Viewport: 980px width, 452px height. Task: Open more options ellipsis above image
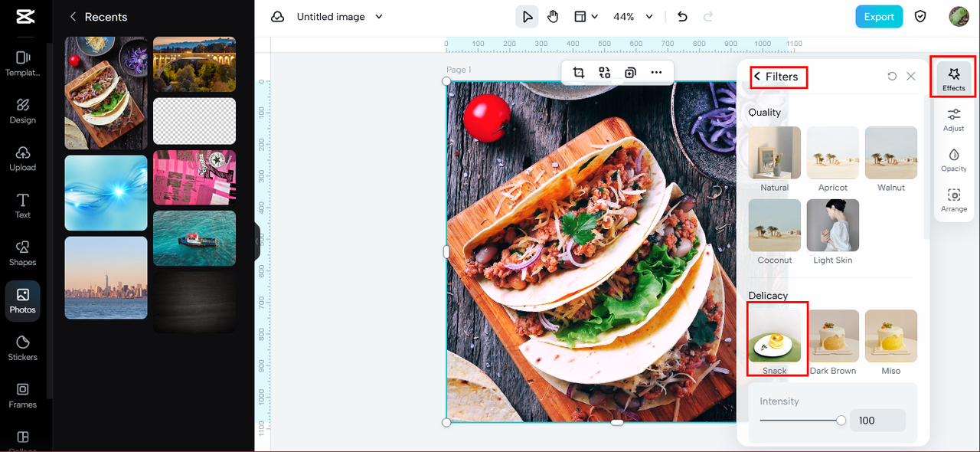click(656, 72)
